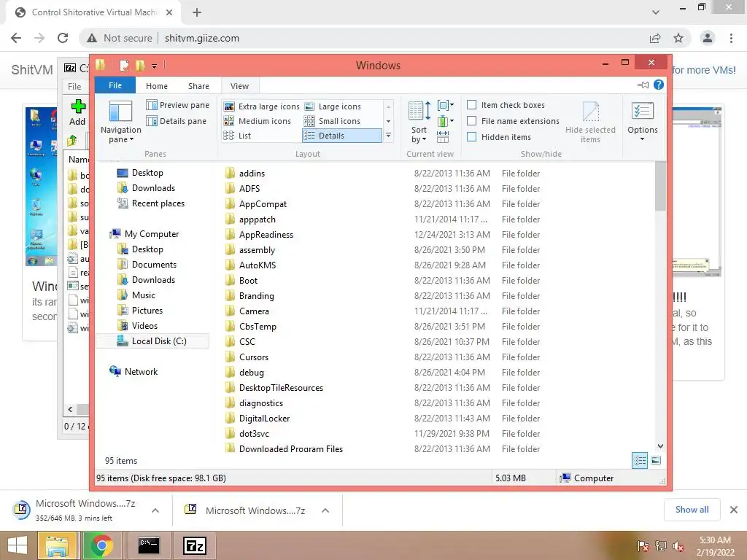Bookmark this page with star icon

tap(678, 38)
